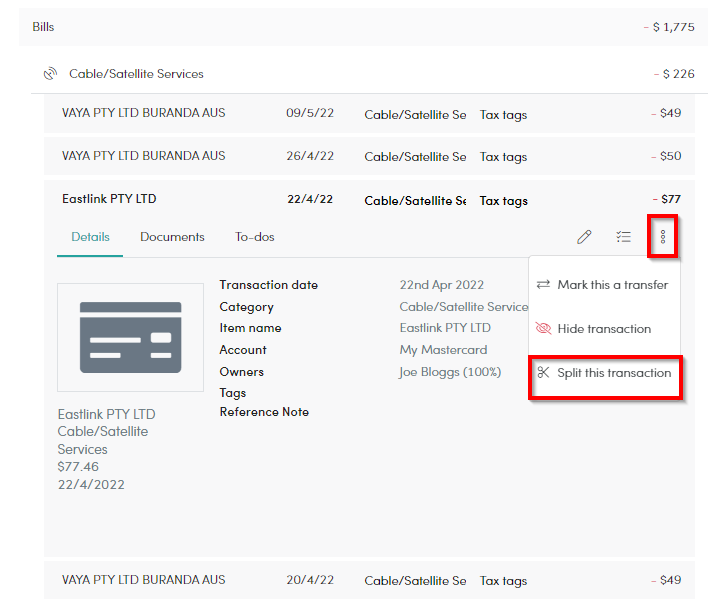Viewport: 714px width, 601px height.
Task: Change category on Eastlink 22/4/22 row
Action: 415,201
